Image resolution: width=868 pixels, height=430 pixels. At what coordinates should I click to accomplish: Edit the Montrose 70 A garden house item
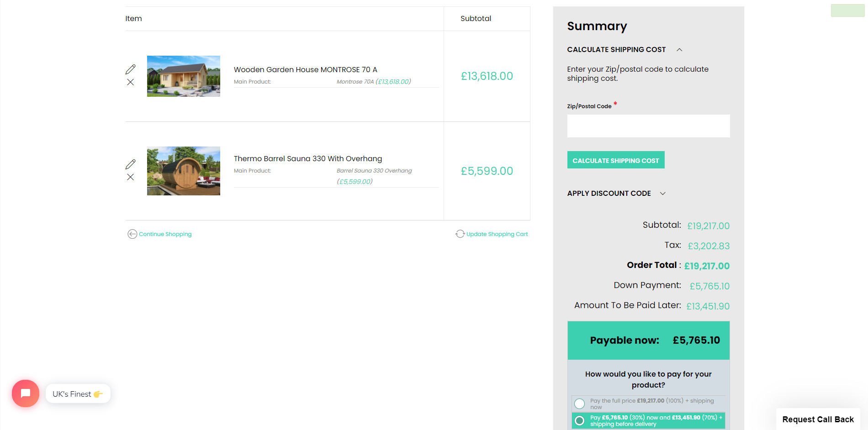point(131,69)
